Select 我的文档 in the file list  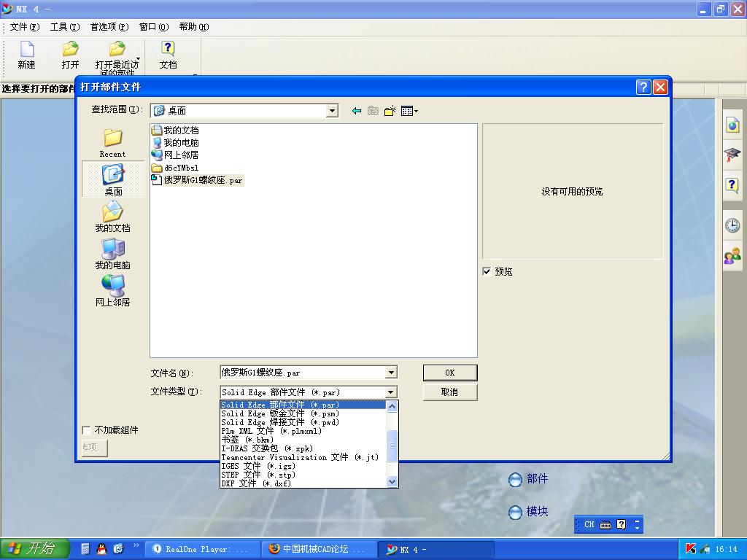175,130
